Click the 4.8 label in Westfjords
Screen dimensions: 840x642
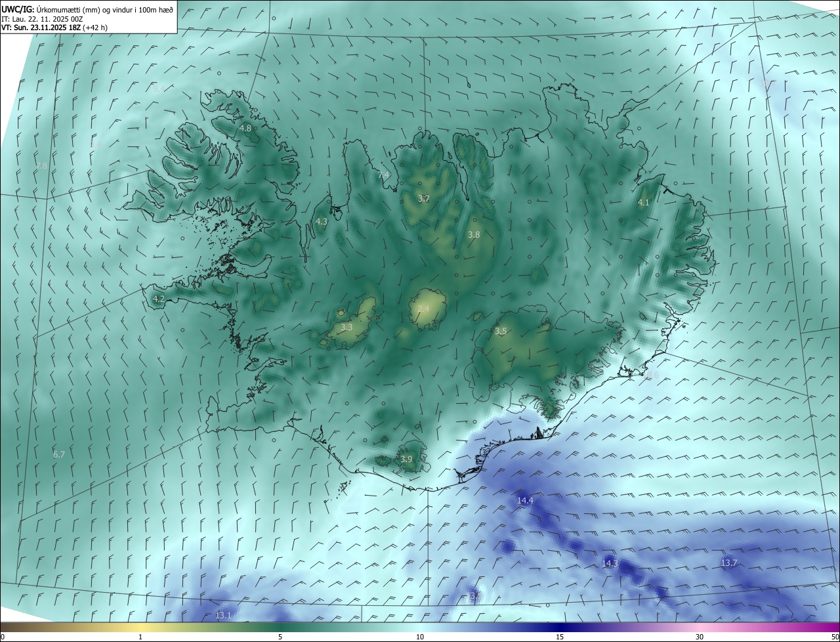(x=245, y=129)
